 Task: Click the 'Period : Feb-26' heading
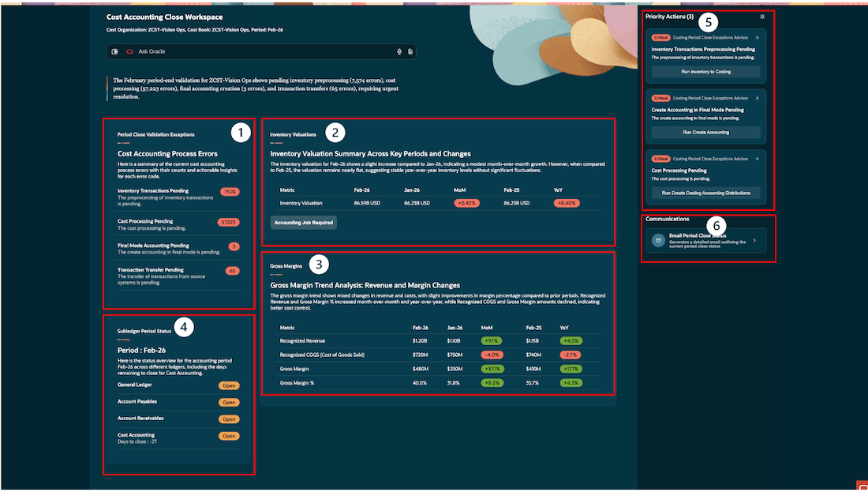[142, 350]
